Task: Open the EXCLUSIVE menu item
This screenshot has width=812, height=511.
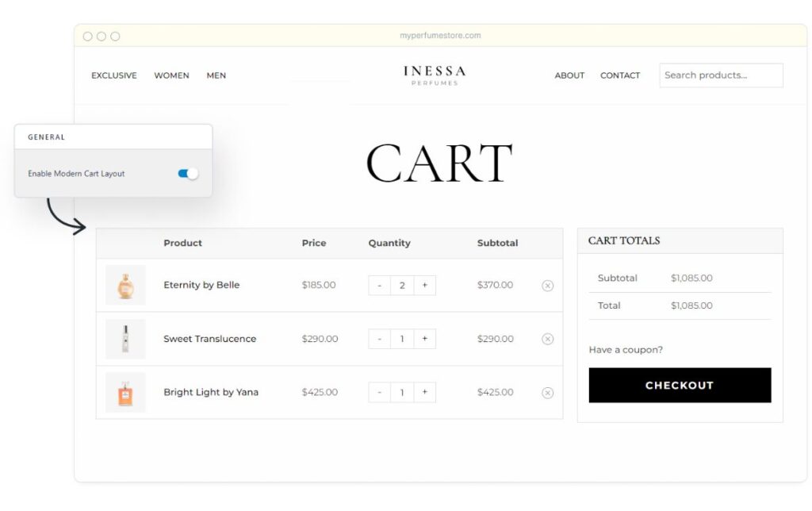Action: coord(113,75)
